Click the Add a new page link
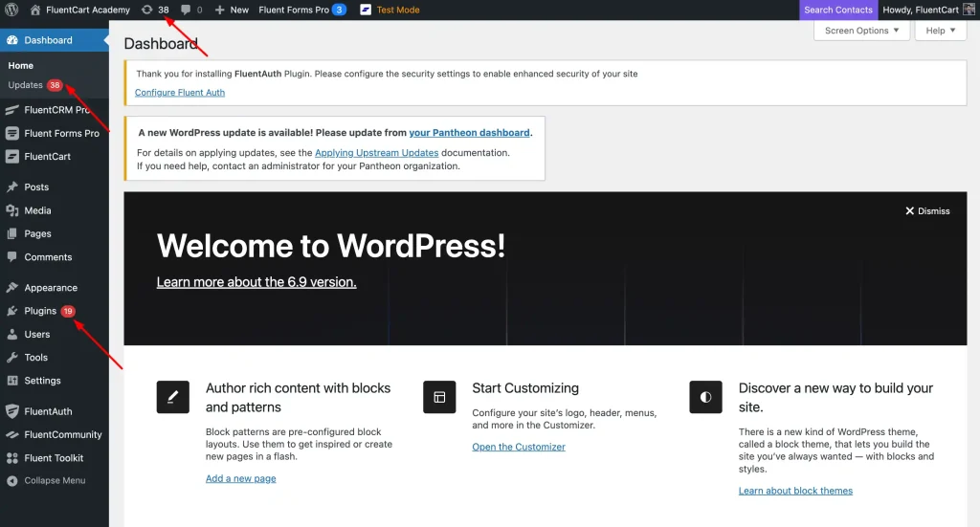Image resolution: width=980 pixels, height=527 pixels. 240,478
